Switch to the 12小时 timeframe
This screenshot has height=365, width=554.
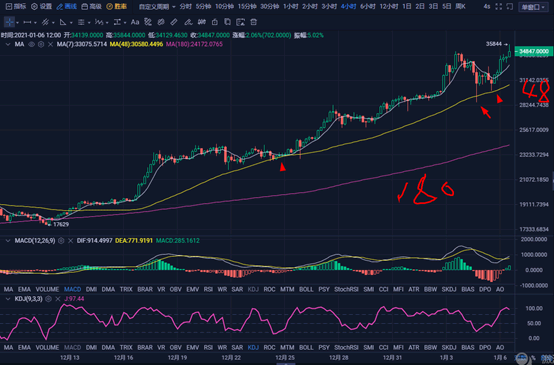tap(389, 6)
